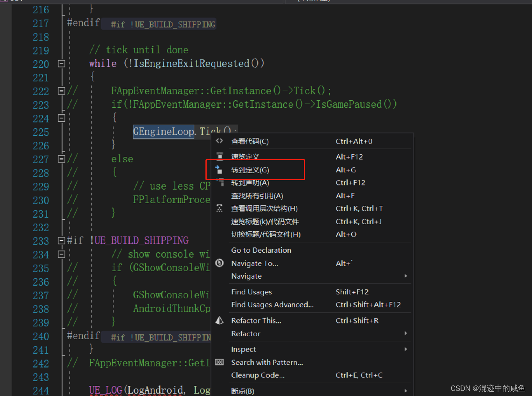Open the Refactor submenu arrow
The image size is (532, 396).
406,333
